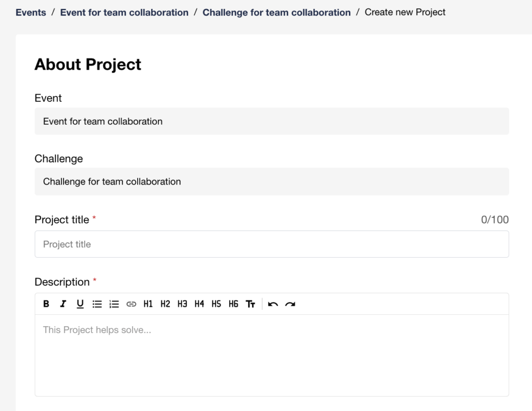Viewport: 532px width, 411px height.
Task: Insert a link in Description editor
Action: 131,304
